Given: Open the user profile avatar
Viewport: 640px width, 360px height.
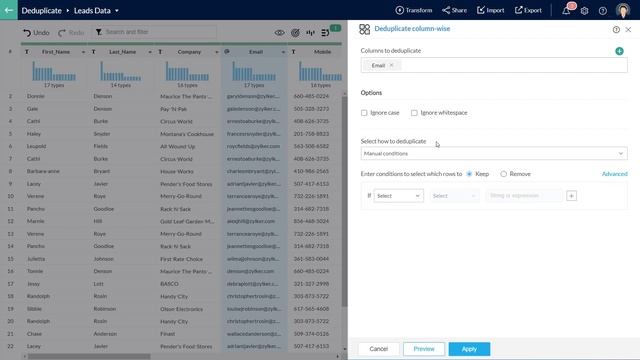Looking at the screenshot, I should (x=623, y=10).
